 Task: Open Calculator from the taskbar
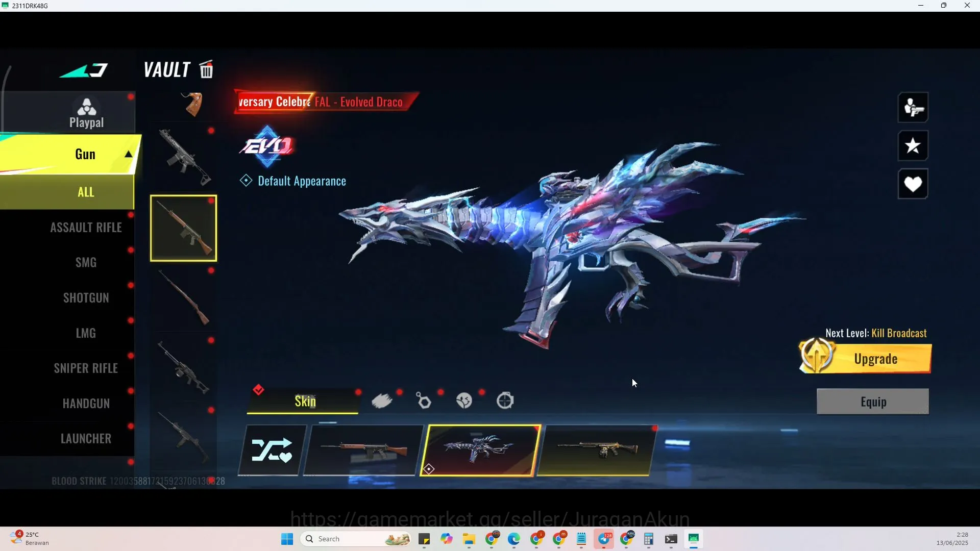pos(649,539)
